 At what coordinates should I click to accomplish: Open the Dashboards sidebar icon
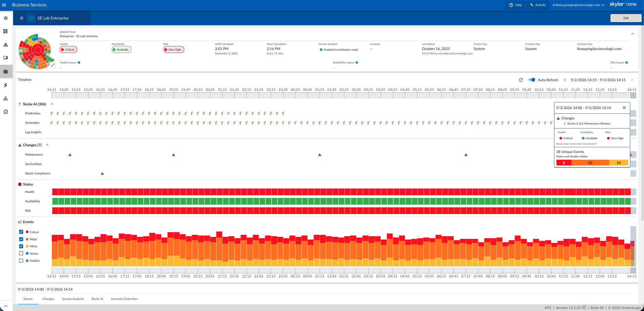click(x=6, y=31)
